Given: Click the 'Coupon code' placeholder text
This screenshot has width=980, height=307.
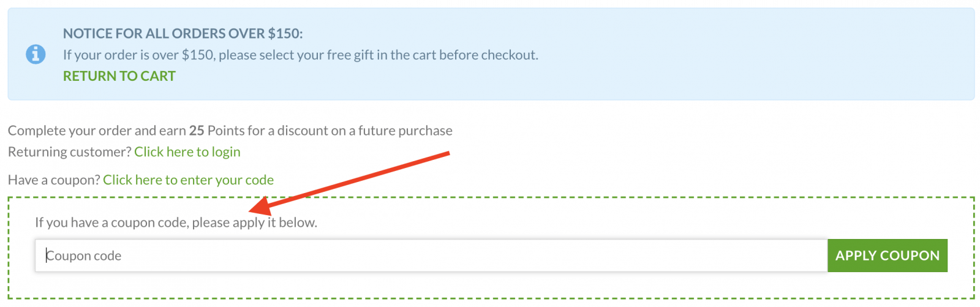Looking at the screenshot, I should click(x=84, y=256).
